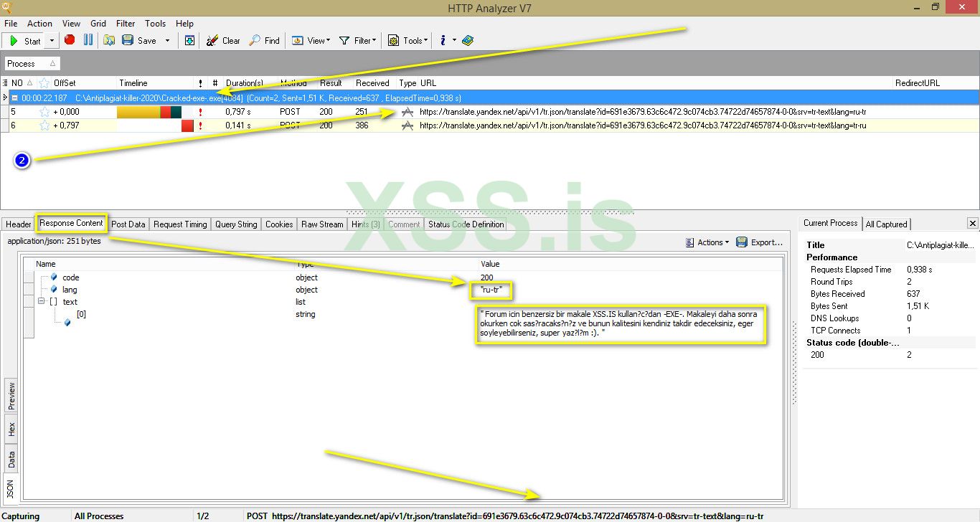Click the star column header icon

(44, 83)
